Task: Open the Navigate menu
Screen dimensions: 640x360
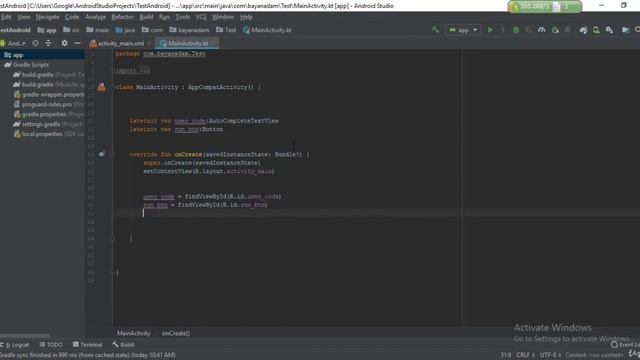Action: pyautogui.click(x=47, y=17)
